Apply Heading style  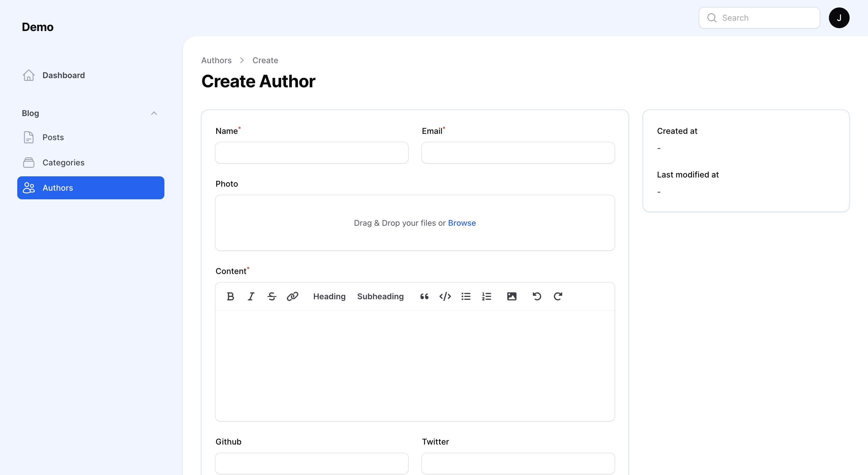pyautogui.click(x=329, y=296)
